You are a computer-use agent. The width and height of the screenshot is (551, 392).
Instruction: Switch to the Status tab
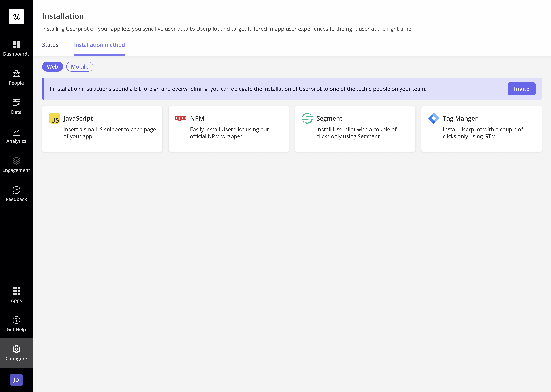pyautogui.click(x=50, y=45)
